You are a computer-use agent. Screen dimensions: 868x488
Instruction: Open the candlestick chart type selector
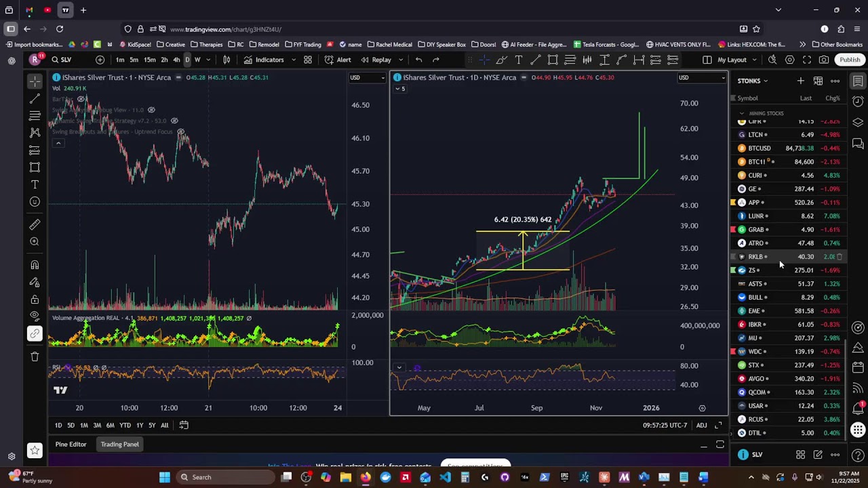click(x=226, y=60)
